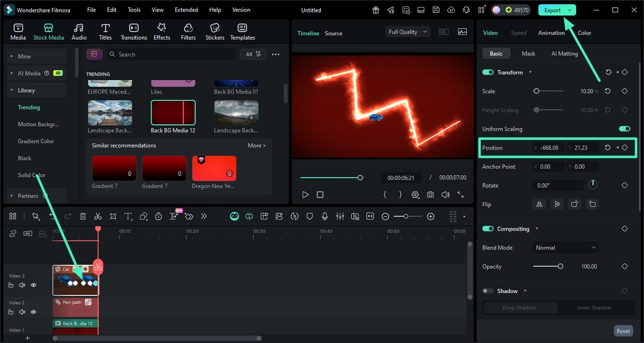644x343 pixels.
Task: Open the crop tool in timeline toolbar
Action: click(113, 216)
